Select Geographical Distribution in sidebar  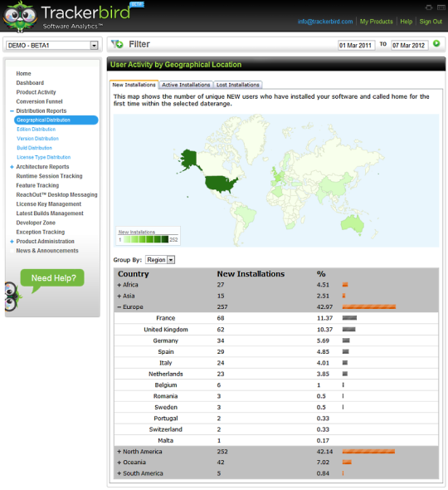[56, 120]
